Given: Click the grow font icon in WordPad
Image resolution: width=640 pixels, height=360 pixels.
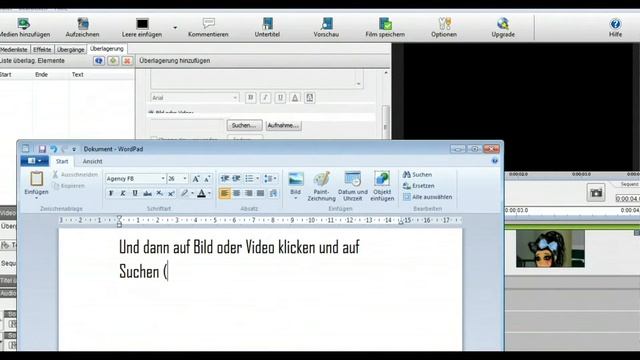Looking at the screenshot, I should (x=196, y=178).
